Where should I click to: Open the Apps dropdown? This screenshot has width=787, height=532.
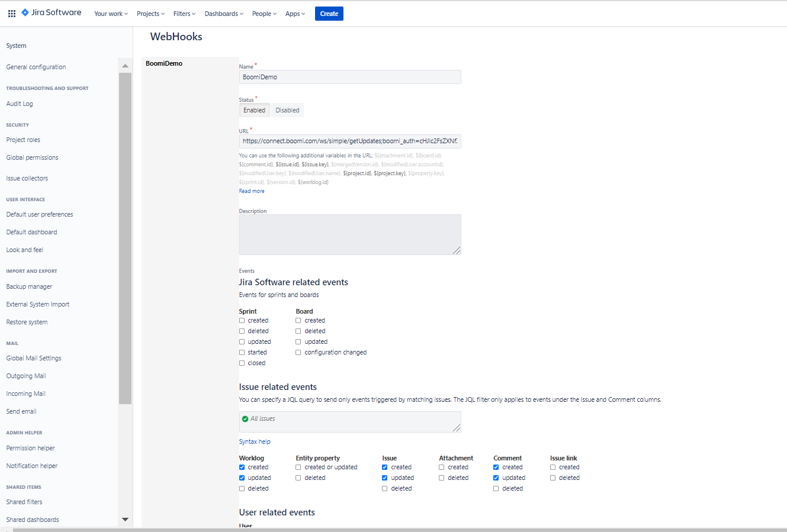(294, 13)
